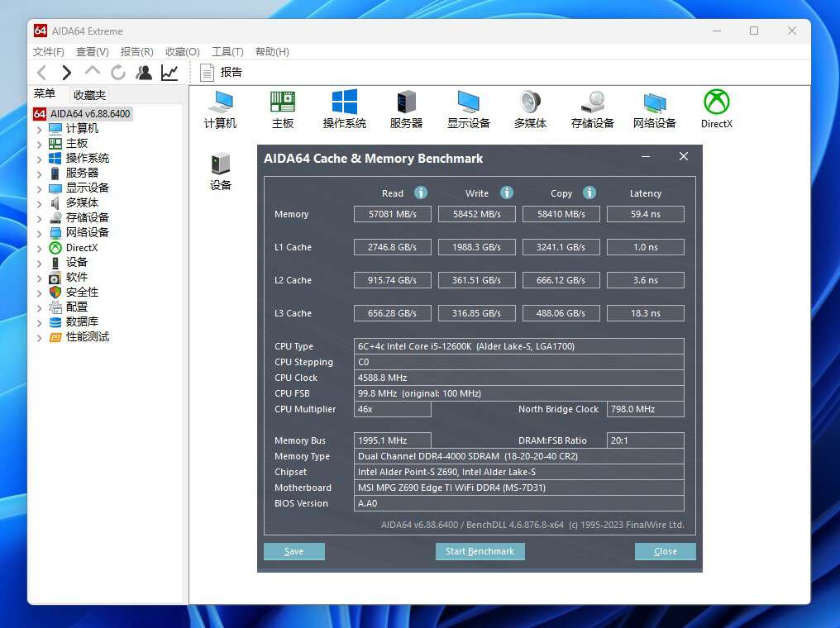The width and height of the screenshot is (840, 628).
Task: Open the 多媒体 category icon
Action: 530,108
